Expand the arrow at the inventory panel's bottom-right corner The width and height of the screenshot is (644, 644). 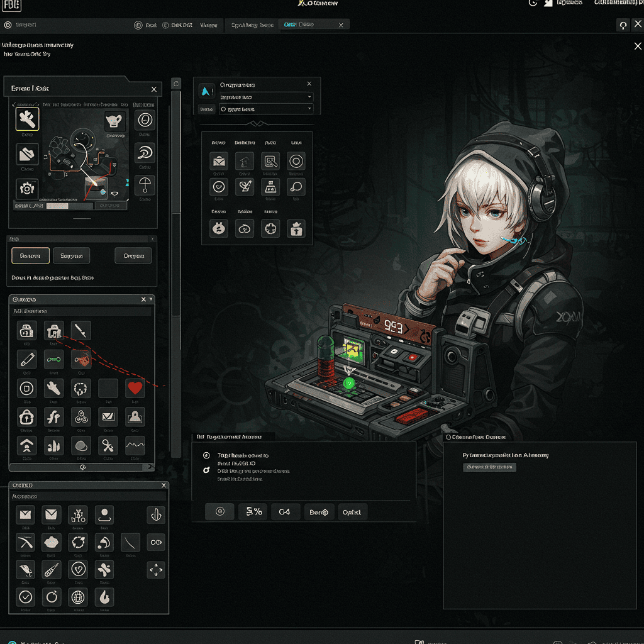point(150,467)
